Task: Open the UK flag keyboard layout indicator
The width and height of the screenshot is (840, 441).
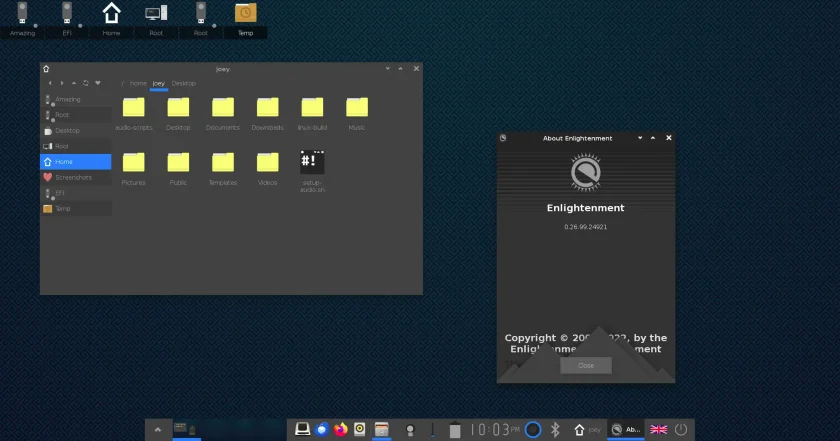Action: pos(658,429)
